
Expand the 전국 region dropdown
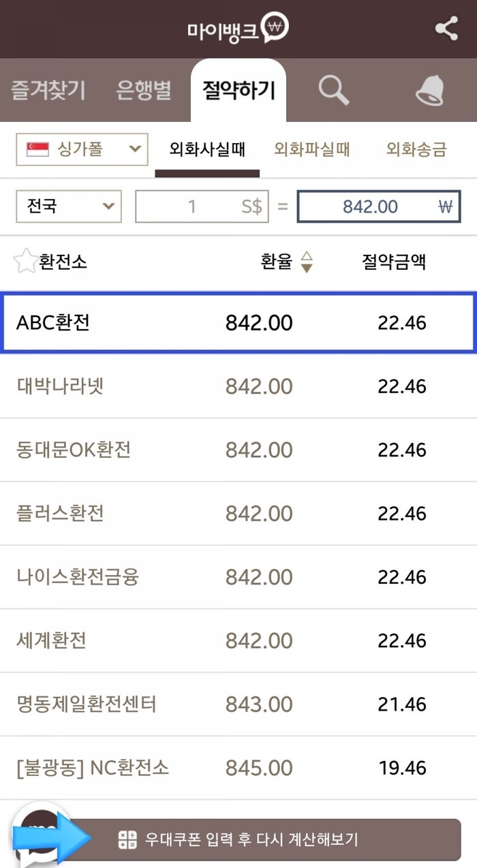(x=67, y=206)
